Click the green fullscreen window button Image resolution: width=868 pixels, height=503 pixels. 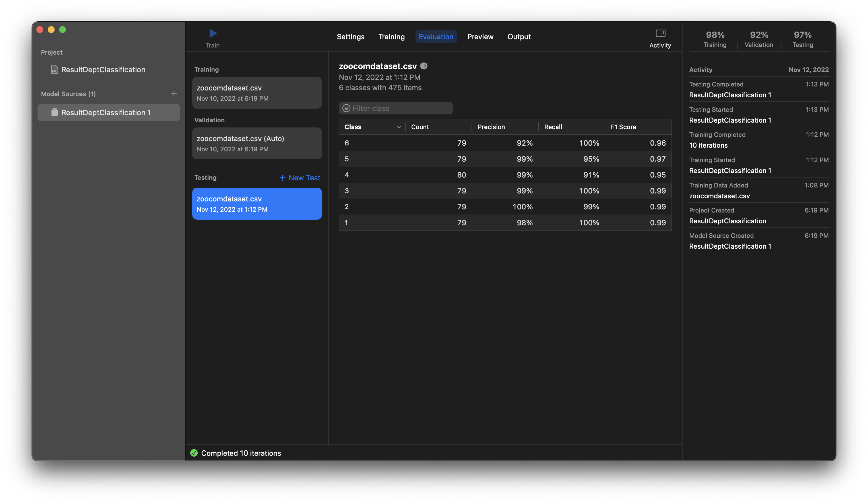point(63,30)
